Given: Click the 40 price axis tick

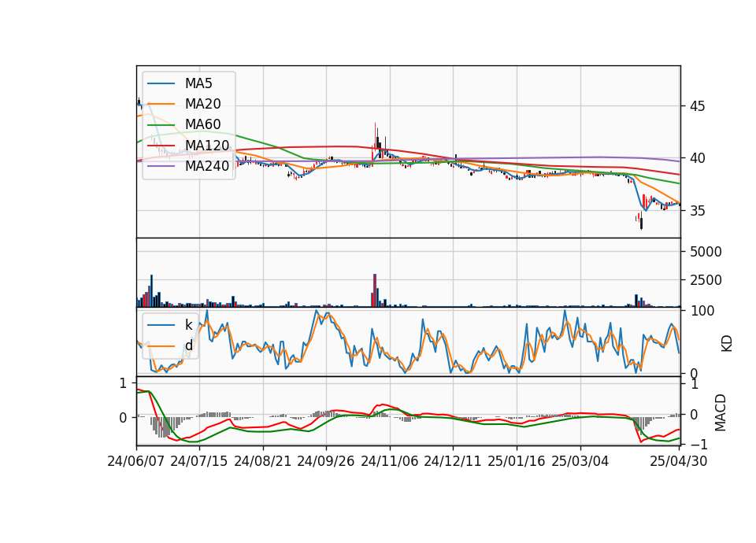Looking at the screenshot, I should coord(697,158).
